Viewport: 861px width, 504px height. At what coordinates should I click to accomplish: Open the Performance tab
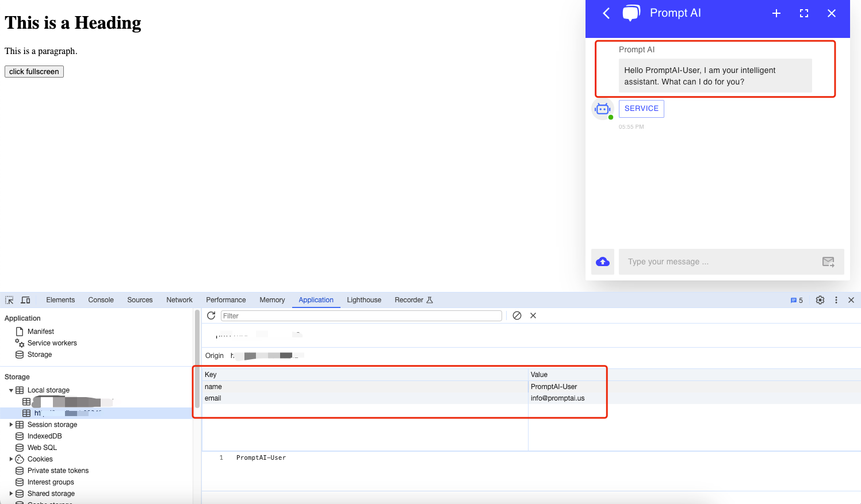click(x=226, y=300)
